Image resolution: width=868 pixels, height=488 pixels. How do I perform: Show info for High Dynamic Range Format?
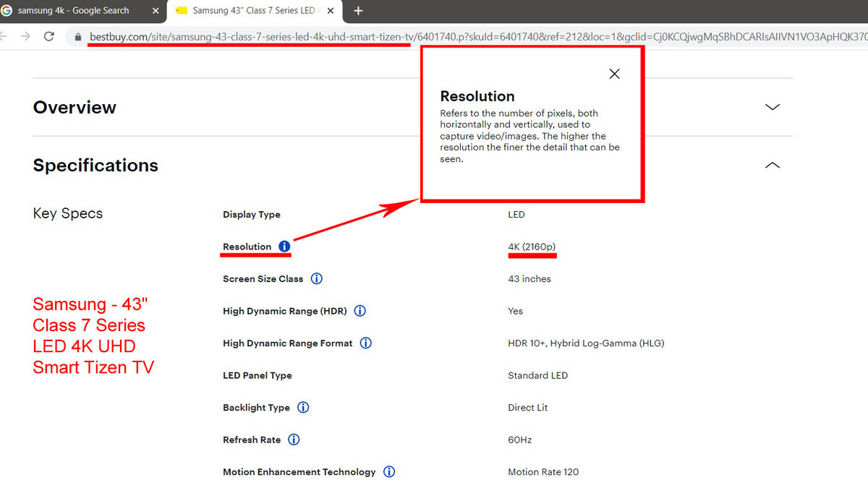pyautogui.click(x=366, y=343)
